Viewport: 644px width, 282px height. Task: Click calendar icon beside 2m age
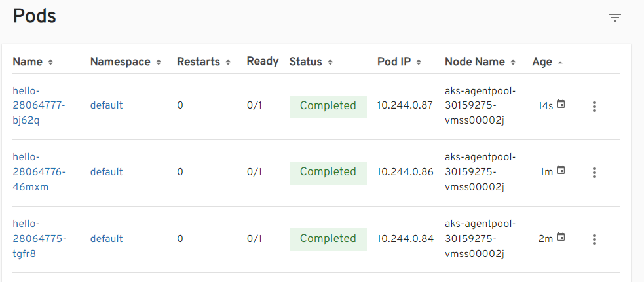561,238
